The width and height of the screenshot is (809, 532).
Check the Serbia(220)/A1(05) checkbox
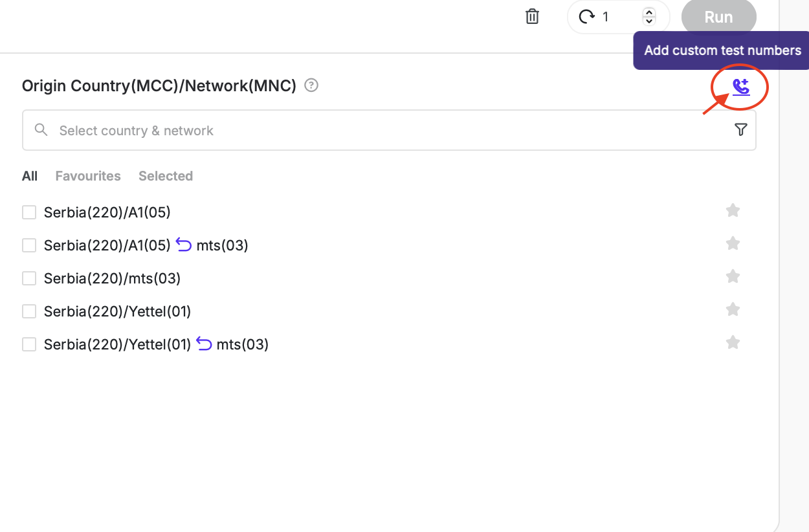[28, 212]
